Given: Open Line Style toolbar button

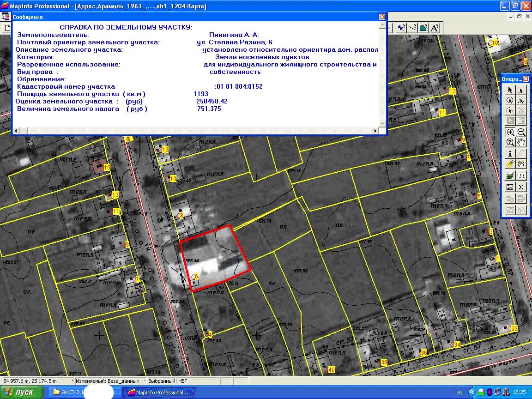Looking at the screenshot, I should [x=412, y=28].
